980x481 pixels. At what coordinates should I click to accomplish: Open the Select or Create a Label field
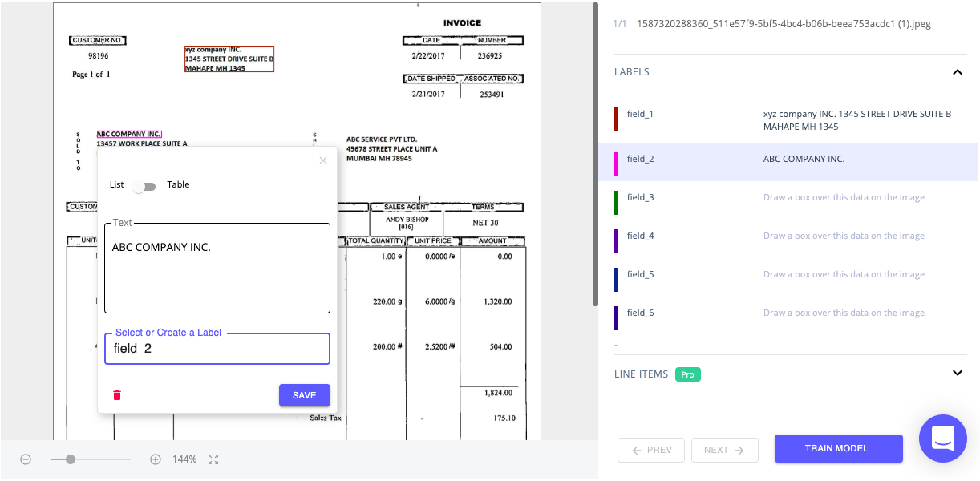(217, 350)
